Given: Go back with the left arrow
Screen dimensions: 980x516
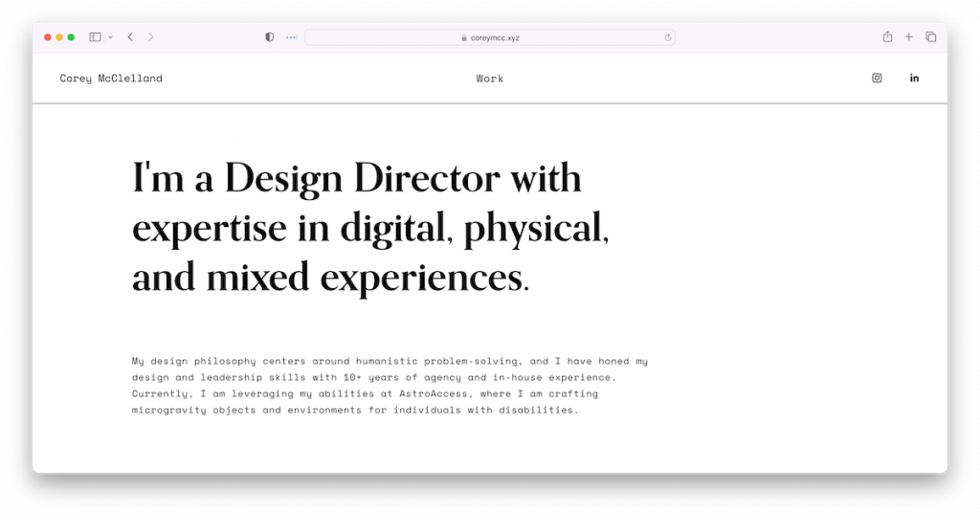Looking at the screenshot, I should pos(130,37).
